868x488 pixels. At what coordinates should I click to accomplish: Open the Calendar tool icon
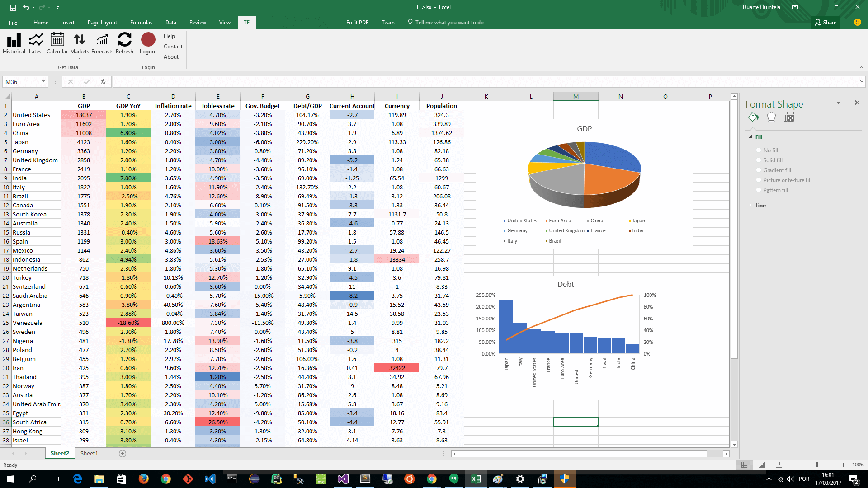pyautogui.click(x=57, y=41)
